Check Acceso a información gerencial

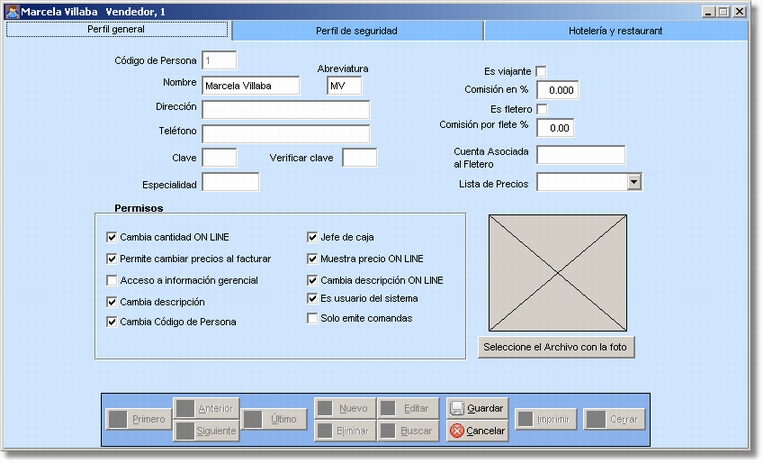(x=112, y=281)
